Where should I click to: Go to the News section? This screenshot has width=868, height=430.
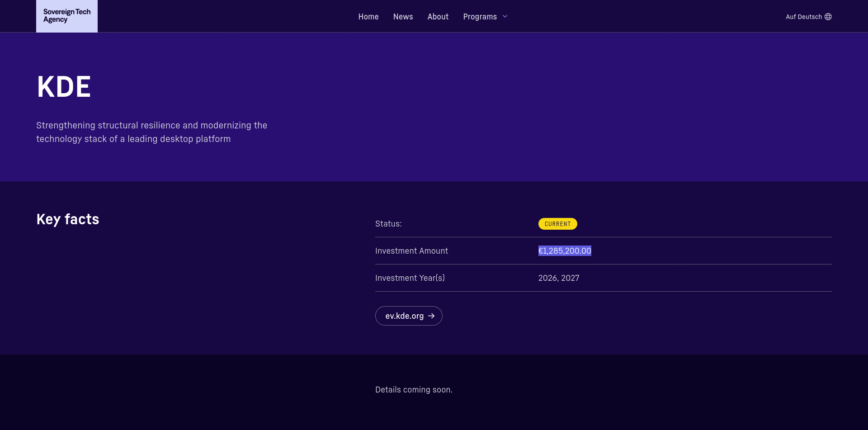tap(403, 17)
